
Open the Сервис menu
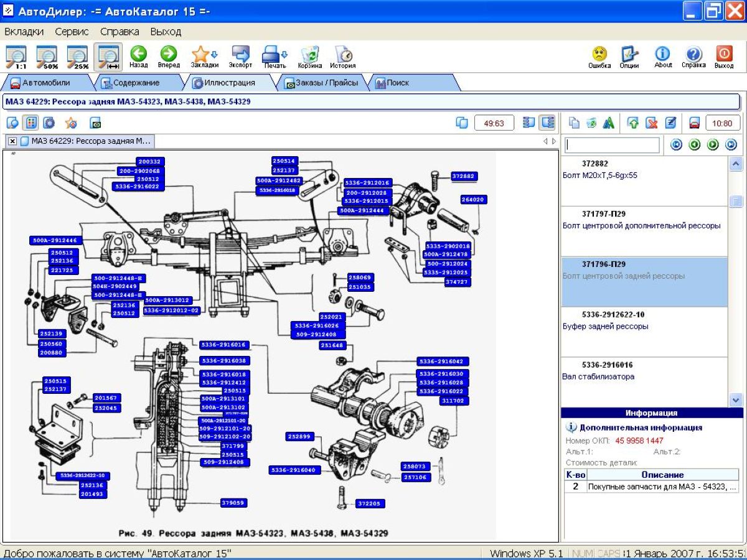(x=72, y=31)
